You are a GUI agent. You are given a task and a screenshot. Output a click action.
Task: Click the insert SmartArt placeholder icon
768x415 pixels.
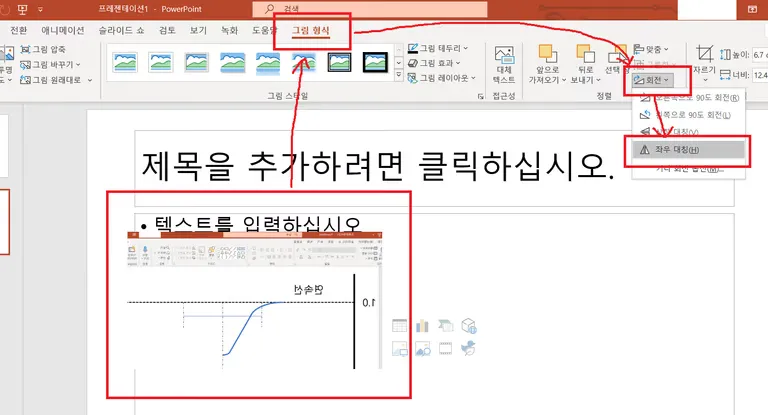tap(445, 325)
